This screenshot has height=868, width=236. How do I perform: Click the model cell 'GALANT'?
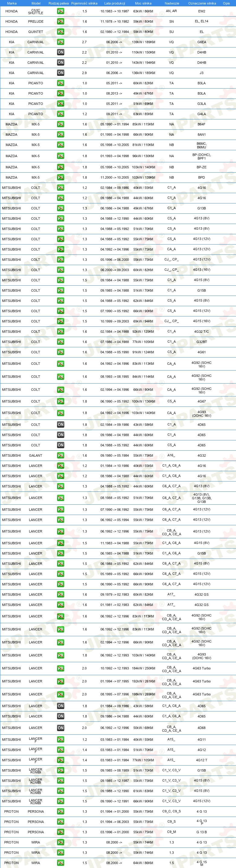(36, 455)
